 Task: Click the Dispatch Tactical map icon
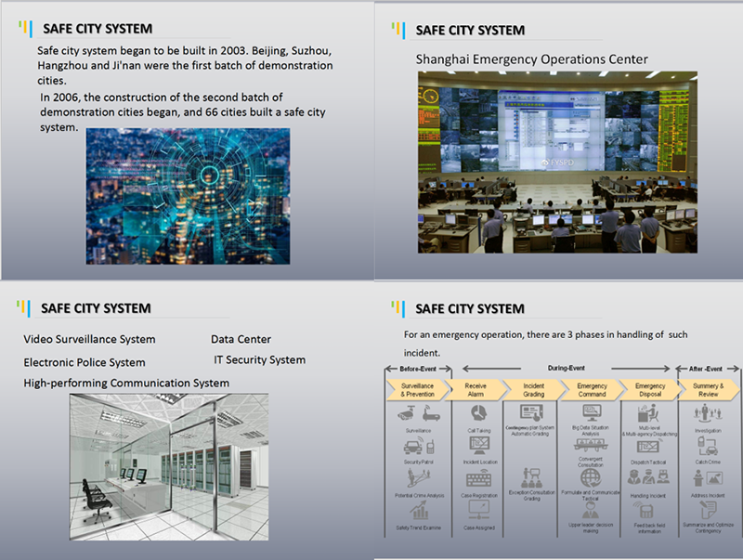coord(647,447)
